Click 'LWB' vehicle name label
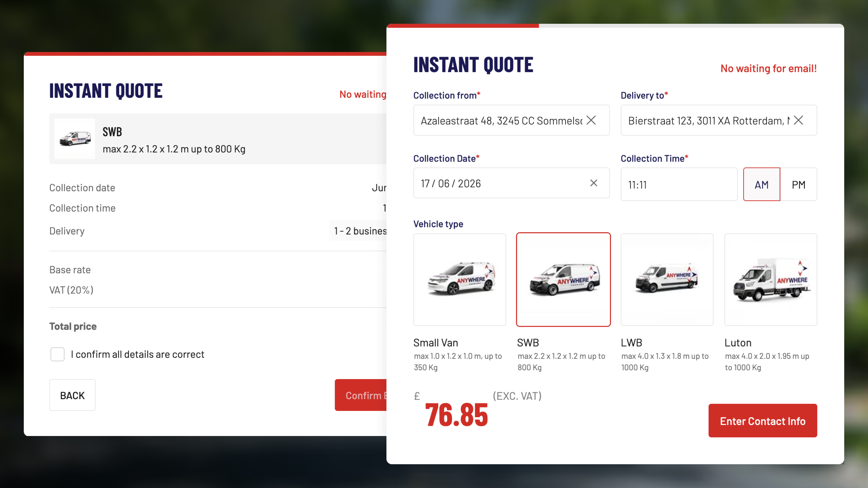 coord(631,343)
